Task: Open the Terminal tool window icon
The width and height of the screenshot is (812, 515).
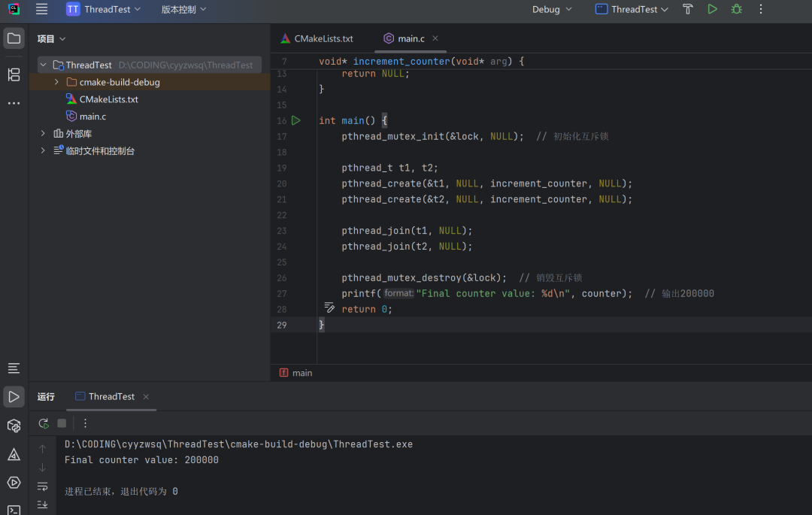Action: pos(14,510)
